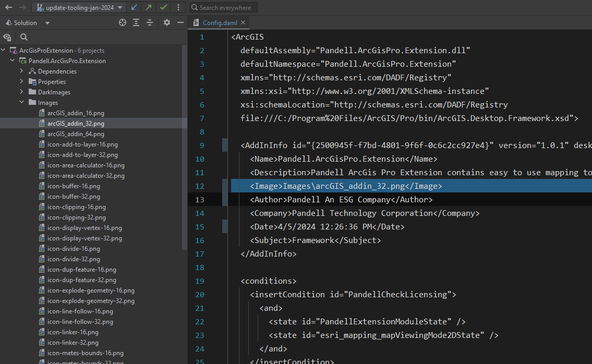This screenshot has width=592, height=364.
Task: Open the Solution view dropdown
Action: 47,23
